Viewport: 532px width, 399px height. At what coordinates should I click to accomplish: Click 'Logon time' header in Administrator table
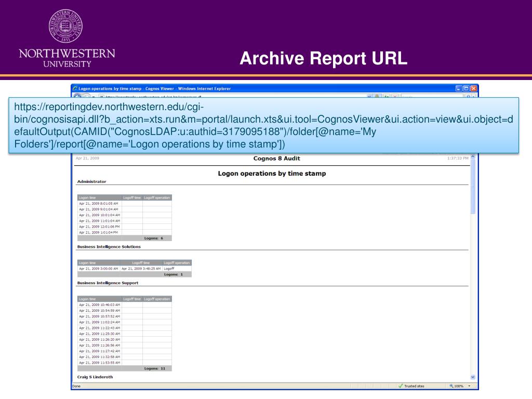pos(99,198)
